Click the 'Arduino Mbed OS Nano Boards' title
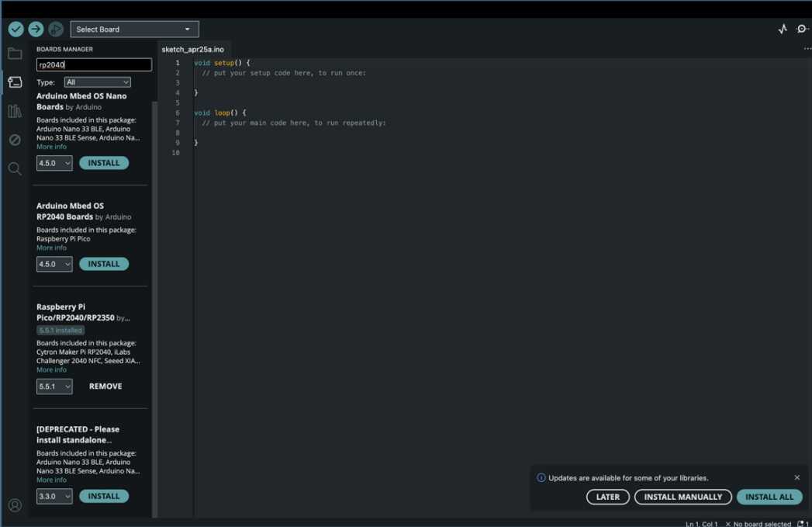This screenshot has width=812, height=527. [81, 101]
